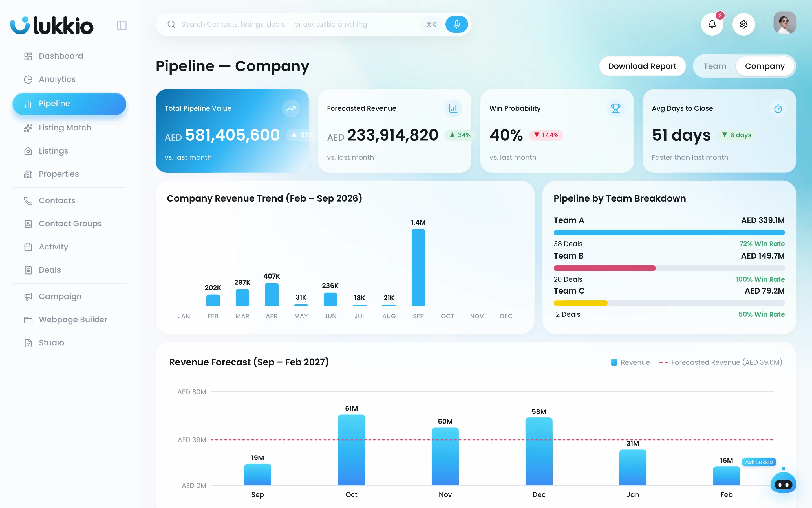This screenshot has height=508, width=812.
Task: Click Team C yellow progress bar
Action: pyautogui.click(x=581, y=303)
